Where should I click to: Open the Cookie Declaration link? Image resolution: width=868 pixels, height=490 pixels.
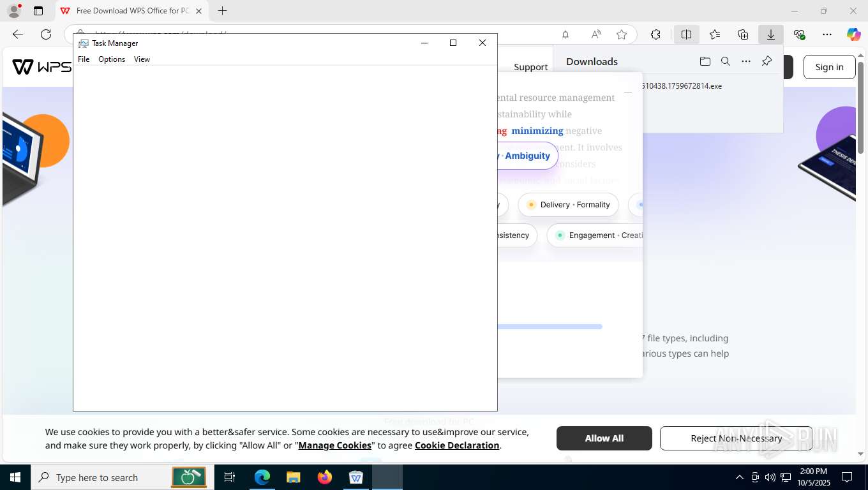[457, 445]
